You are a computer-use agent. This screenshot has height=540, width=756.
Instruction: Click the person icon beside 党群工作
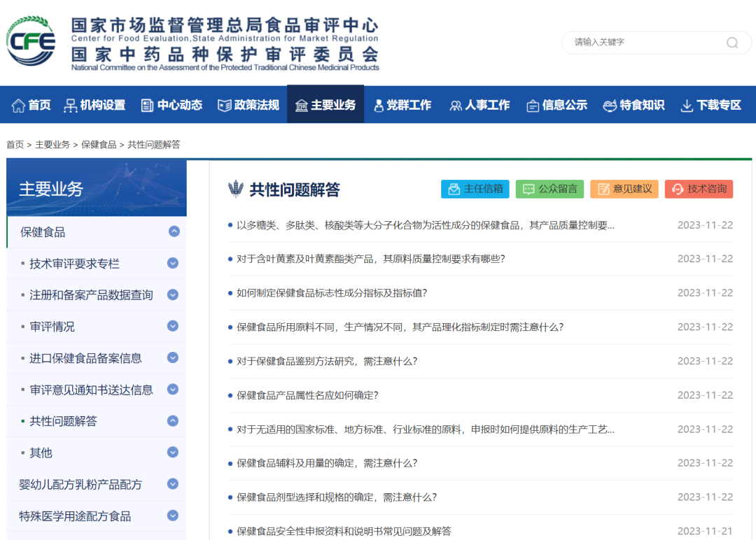[x=379, y=106]
